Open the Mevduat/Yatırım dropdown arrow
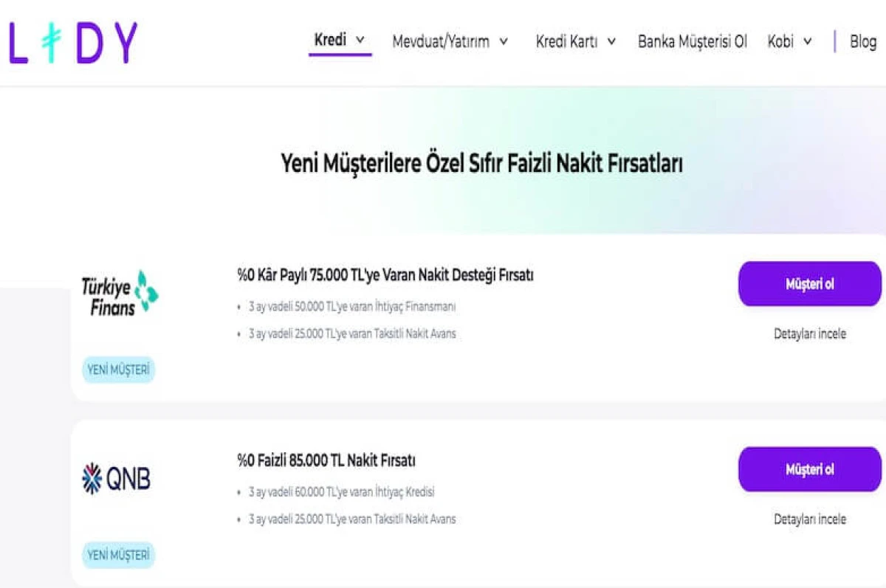Viewport: 886px width, 588px height. (x=504, y=41)
